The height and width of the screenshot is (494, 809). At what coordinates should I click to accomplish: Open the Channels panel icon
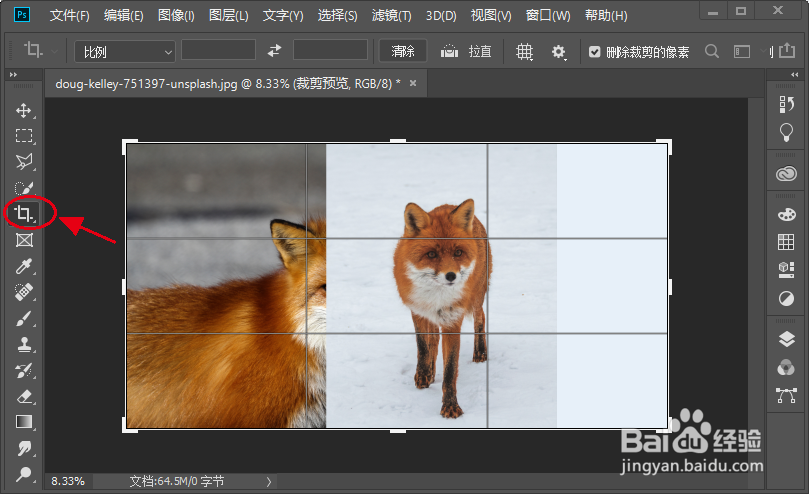786,368
